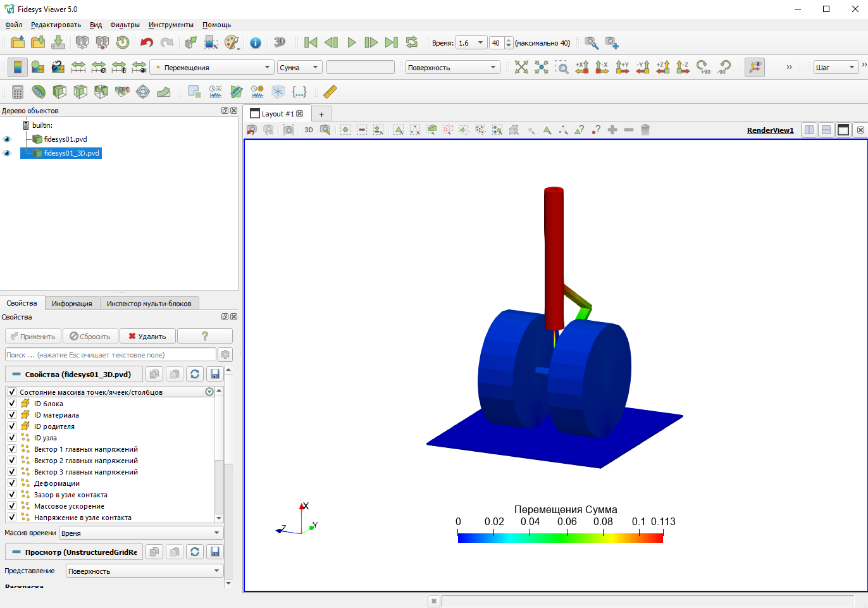Click the undo red arrow icon
This screenshot has height=608, width=868.
pos(147,42)
